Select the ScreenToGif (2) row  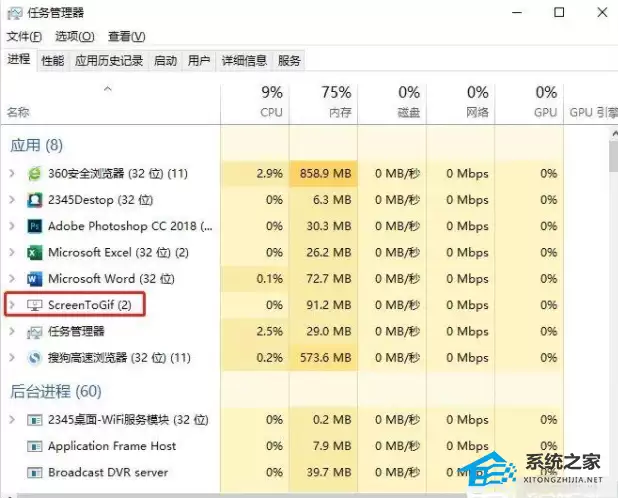pyautogui.click(x=282, y=305)
